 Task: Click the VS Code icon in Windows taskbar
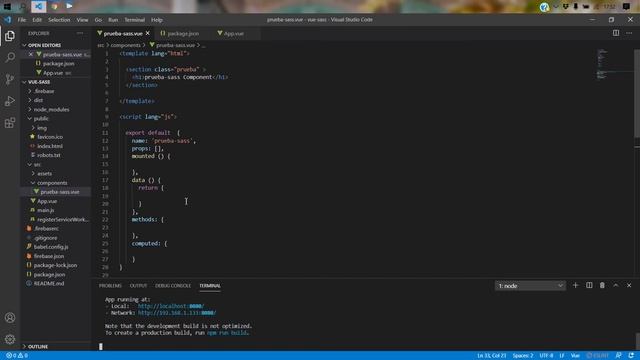point(38,6)
